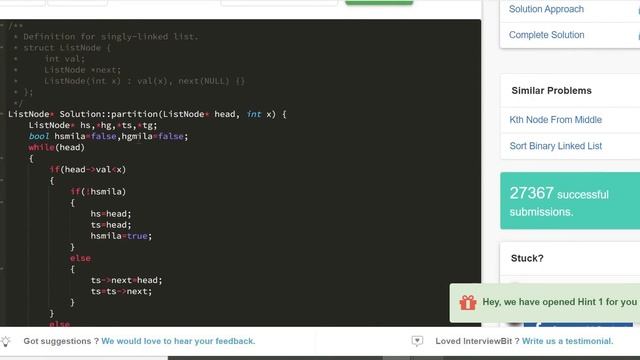The height and width of the screenshot is (360, 640).
Task: Open the Complete Solution link
Action: (547, 35)
